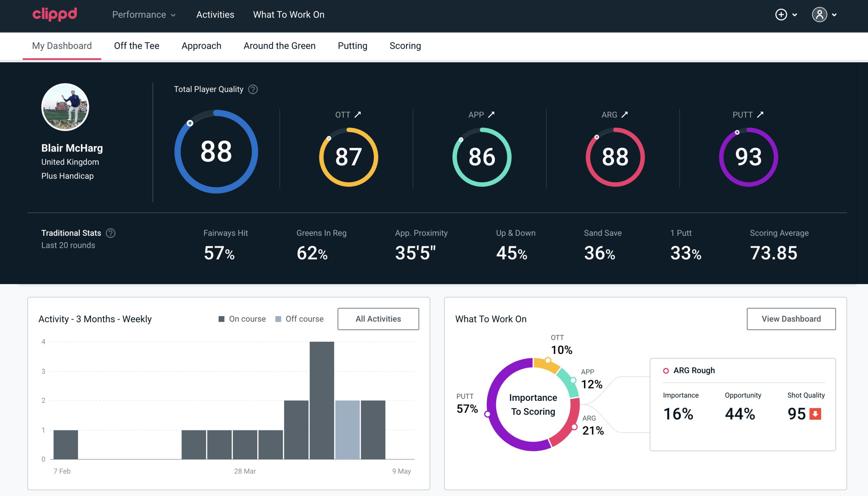Click the Traditional Stats help icon
This screenshot has width=868, height=496.
coord(112,233)
